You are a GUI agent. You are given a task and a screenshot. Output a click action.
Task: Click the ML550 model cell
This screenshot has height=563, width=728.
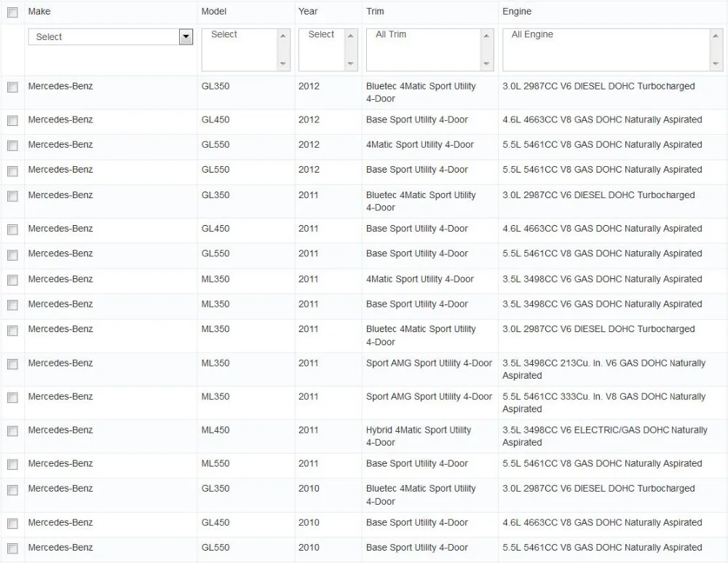click(215, 463)
